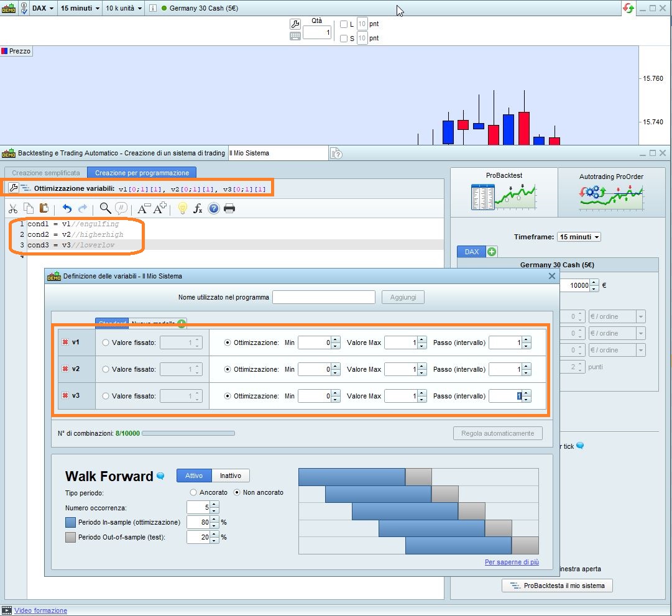Open the DAX instrument dropdown
This screenshot has width=672, height=616.
(x=43, y=8)
